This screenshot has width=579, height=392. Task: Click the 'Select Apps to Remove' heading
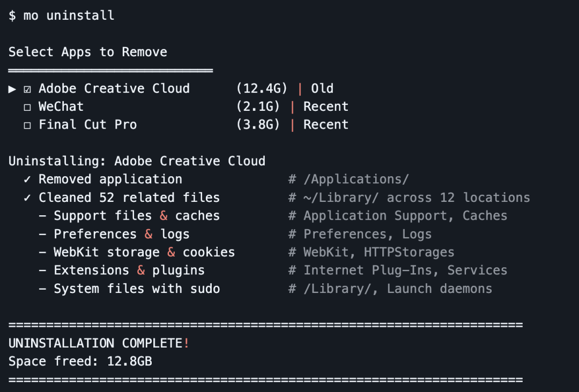(88, 52)
